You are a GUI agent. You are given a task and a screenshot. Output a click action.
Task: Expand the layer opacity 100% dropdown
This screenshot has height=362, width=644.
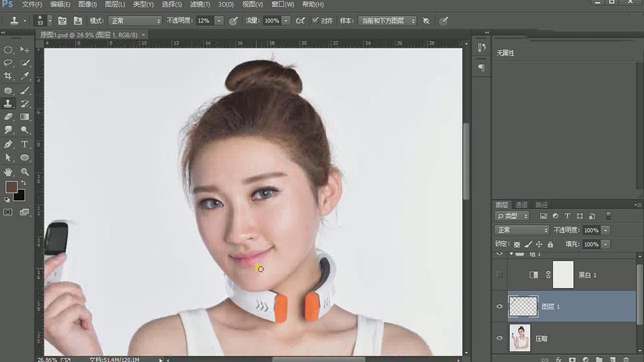[x=606, y=230]
